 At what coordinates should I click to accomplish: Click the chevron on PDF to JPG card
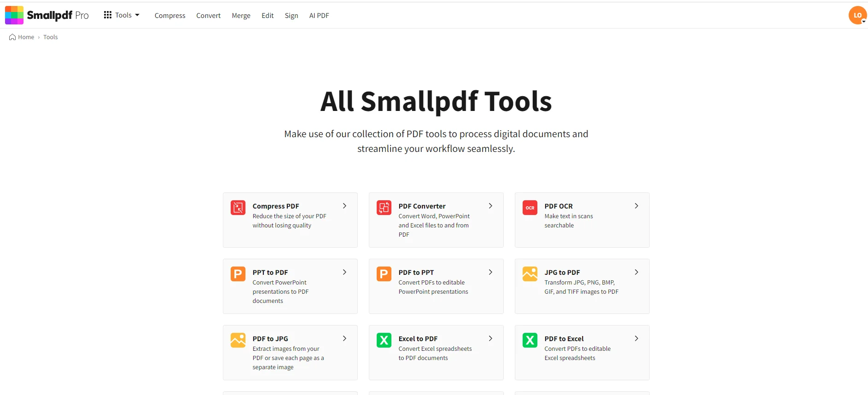[344, 338]
